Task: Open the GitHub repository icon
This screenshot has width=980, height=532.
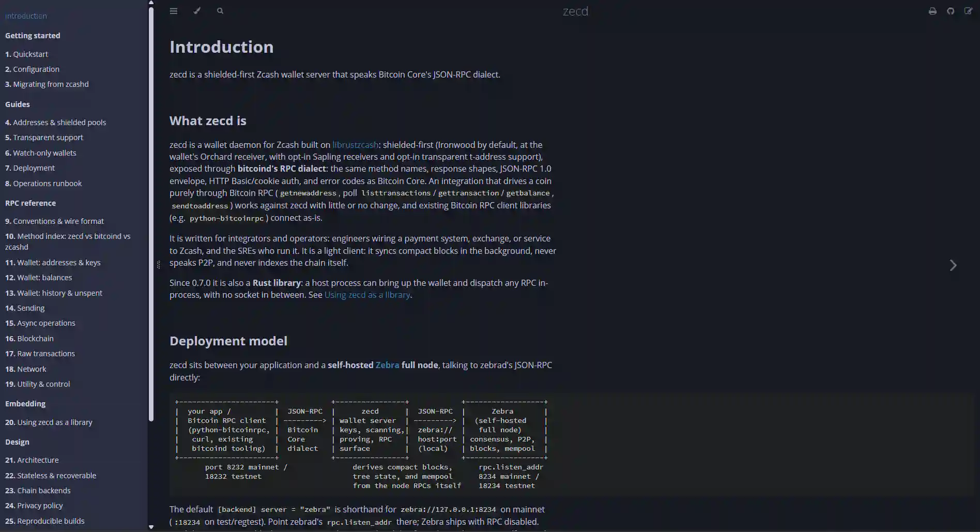Action: click(x=951, y=11)
